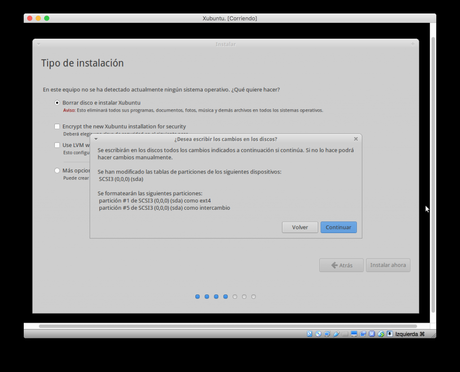Click the 'Continuar' button
Image resolution: width=460 pixels, height=372 pixels.
(x=338, y=227)
